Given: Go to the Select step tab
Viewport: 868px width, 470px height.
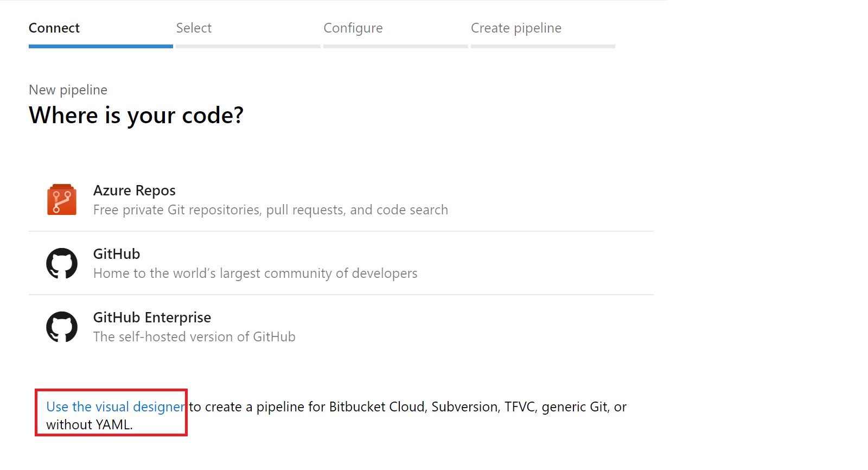Looking at the screenshot, I should (x=194, y=28).
